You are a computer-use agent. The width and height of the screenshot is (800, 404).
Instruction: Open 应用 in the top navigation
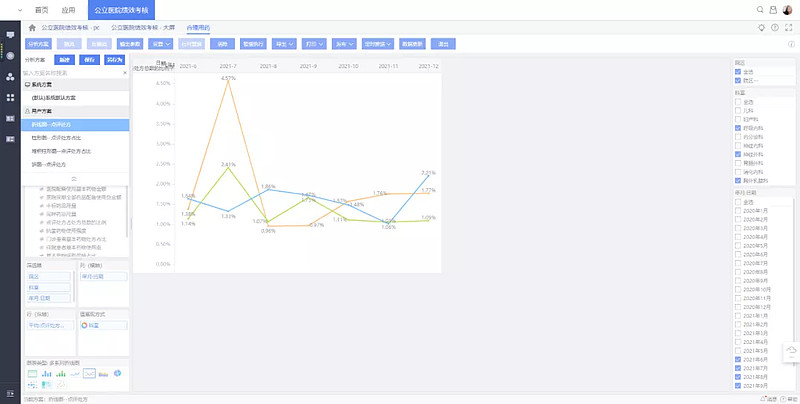pos(68,10)
